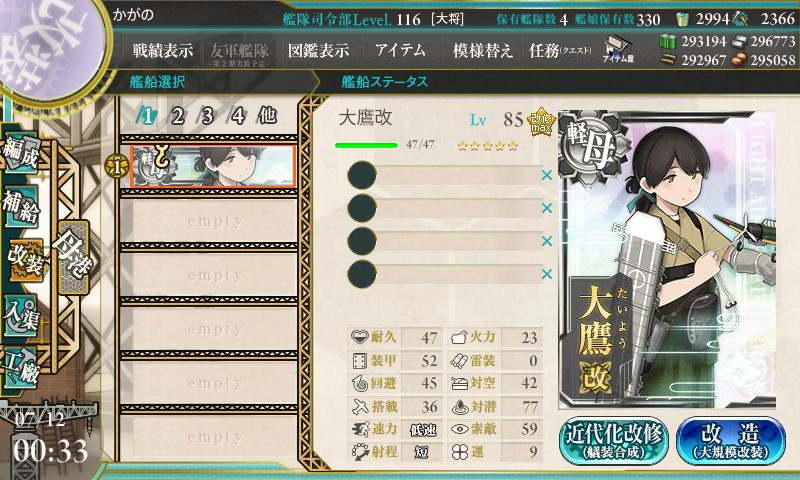Open the 工廠 factory sidebar icon
Screen dimensions: 800x480
point(21,368)
